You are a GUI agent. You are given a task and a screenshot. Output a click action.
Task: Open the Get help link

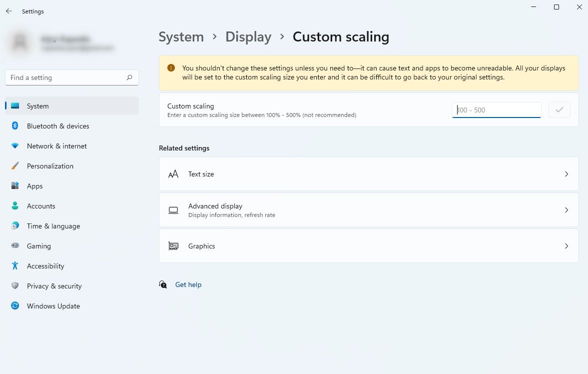click(x=188, y=284)
